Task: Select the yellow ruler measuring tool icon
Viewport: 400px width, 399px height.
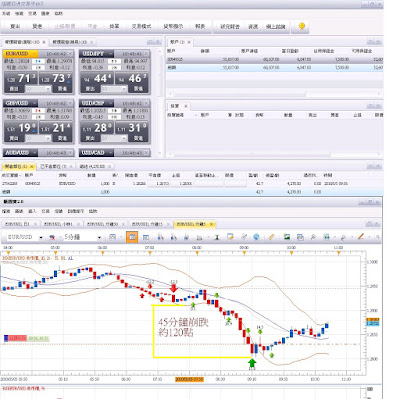Action: coord(271,237)
